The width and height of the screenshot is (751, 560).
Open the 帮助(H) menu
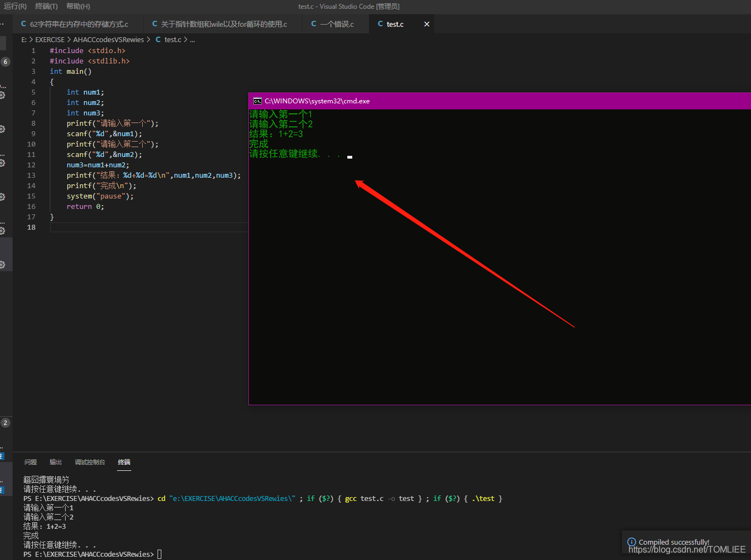[x=78, y=7]
